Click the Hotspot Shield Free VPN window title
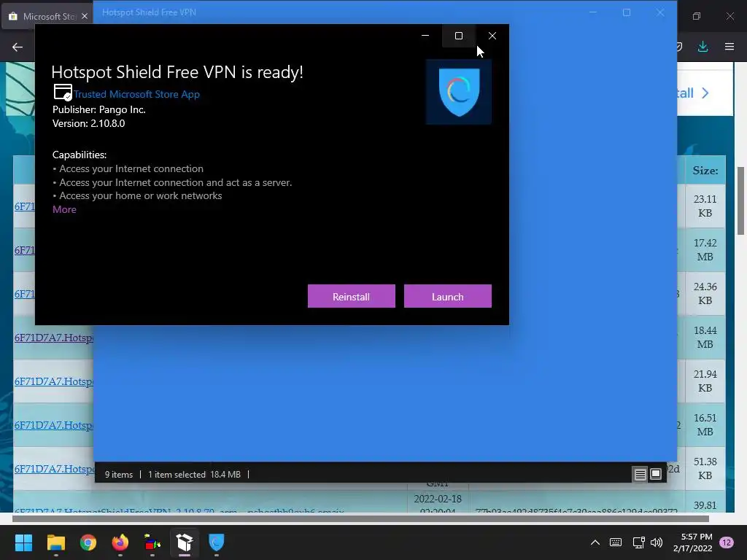 coord(149,12)
